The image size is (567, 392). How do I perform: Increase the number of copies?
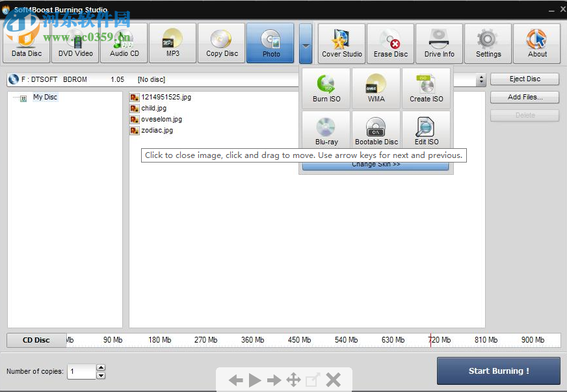pyautogui.click(x=101, y=368)
